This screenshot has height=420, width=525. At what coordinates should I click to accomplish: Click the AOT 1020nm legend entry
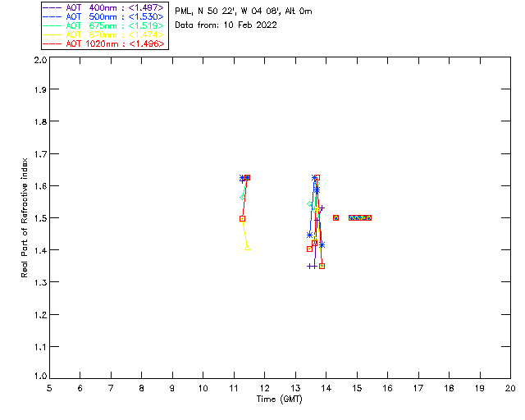pyautogui.click(x=103, y=43)
